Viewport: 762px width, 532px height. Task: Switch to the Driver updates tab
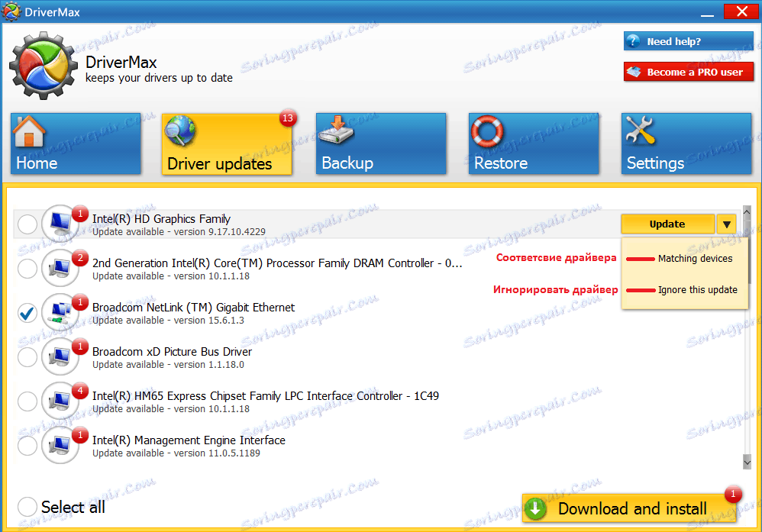point(227,143)
